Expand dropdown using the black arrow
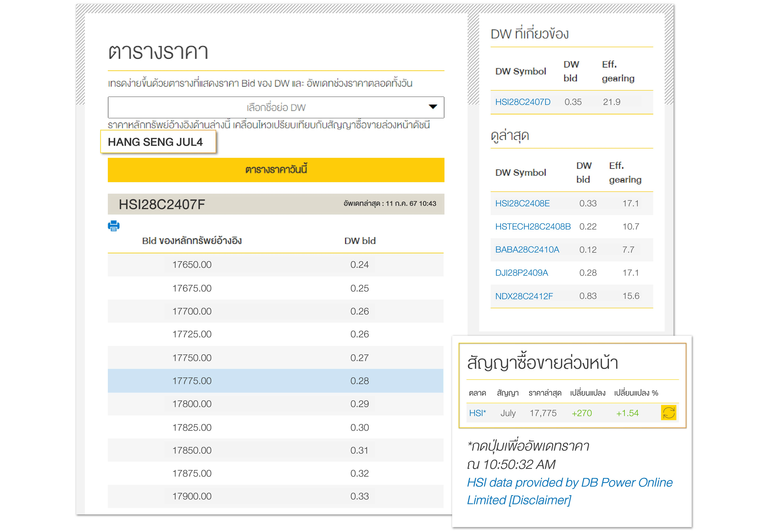The image size is (776, 532). 433,107
